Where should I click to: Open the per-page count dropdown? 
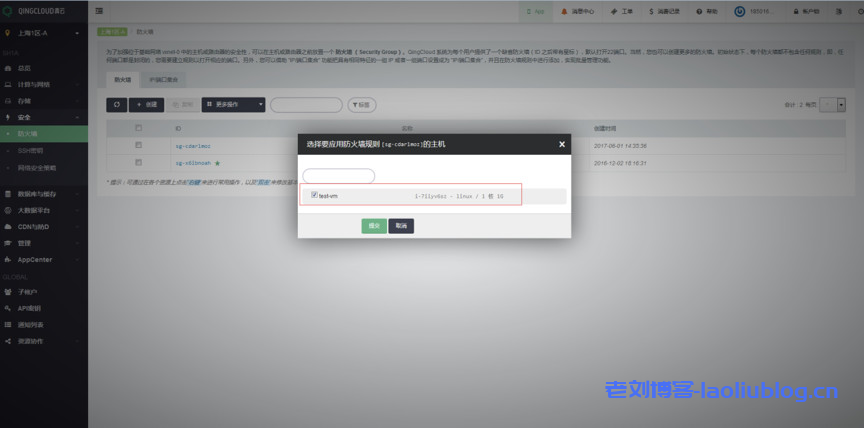832,104
